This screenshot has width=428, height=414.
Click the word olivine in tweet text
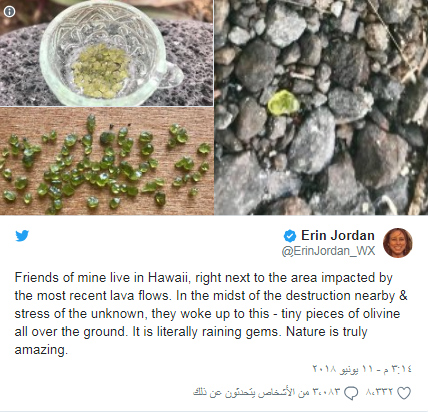pos(381,314)
